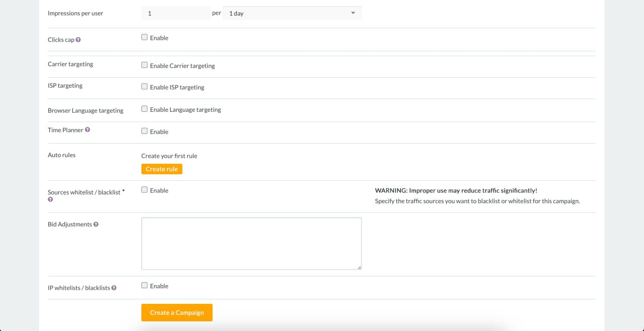Enable the Time Planner checkbox
The height and width of the screenshot is (331, 644).
pyautogui.click(x=144, y=131)
